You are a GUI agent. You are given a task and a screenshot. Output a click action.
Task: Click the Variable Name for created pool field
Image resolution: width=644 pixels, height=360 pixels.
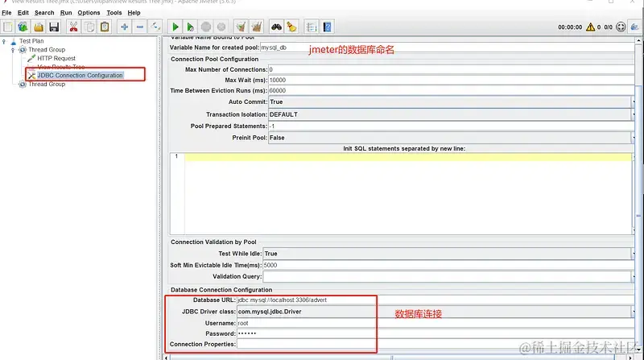448,48
